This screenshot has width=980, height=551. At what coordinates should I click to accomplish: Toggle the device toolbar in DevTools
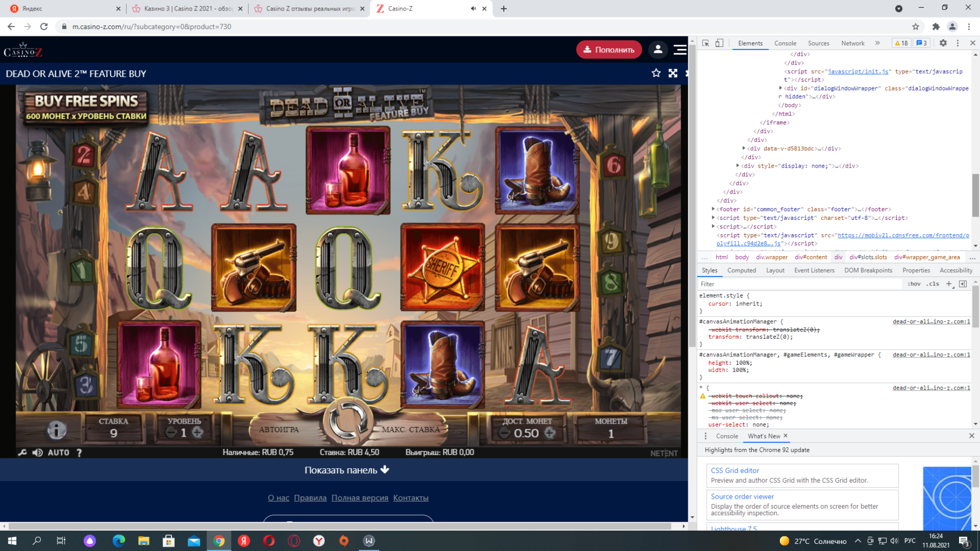[x=719, y=43]
